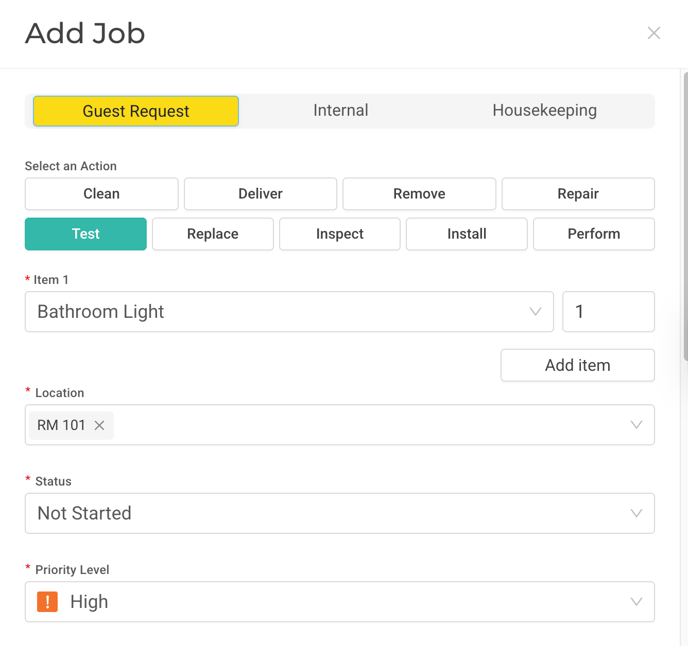Open the Not Started status dropdown
The height and width of the screenshot is (646, 688).
click(339, 513)
